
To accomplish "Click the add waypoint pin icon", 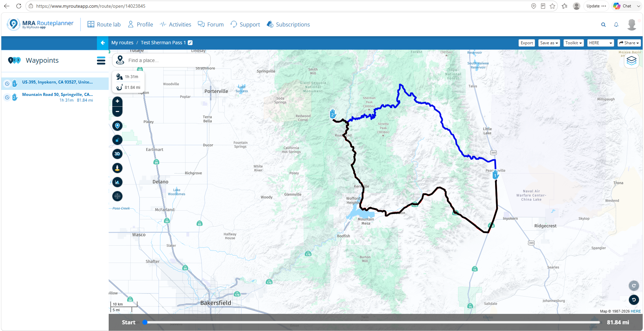I will pyautogui.click(x=117, y=126).
